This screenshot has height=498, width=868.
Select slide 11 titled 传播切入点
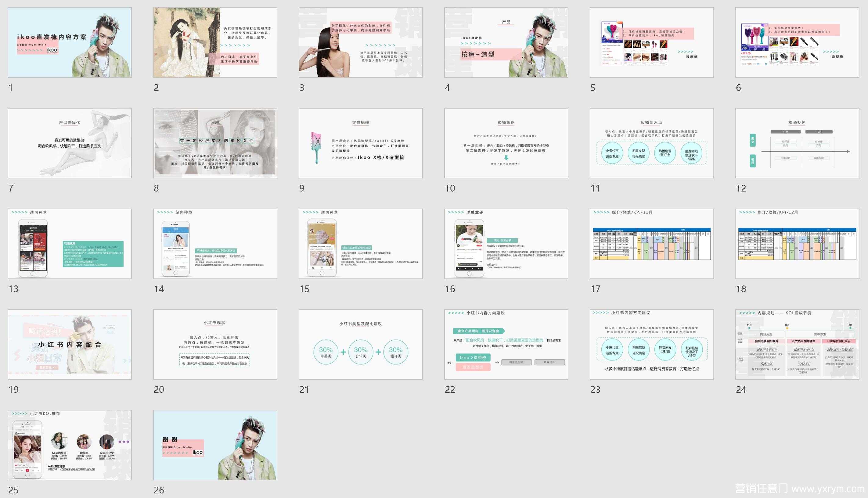coord(652,143)
